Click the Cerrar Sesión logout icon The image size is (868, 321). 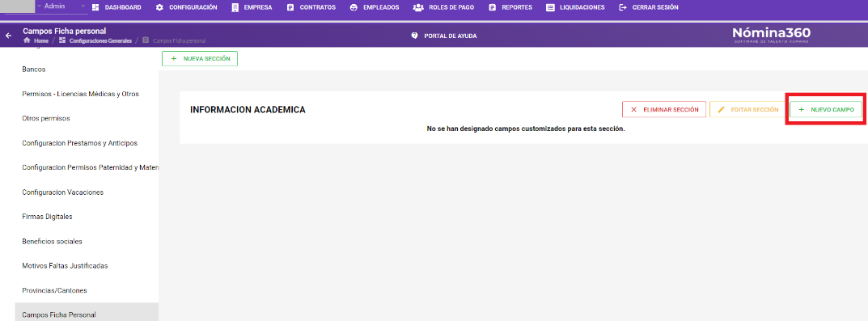[x=623, y=8]
